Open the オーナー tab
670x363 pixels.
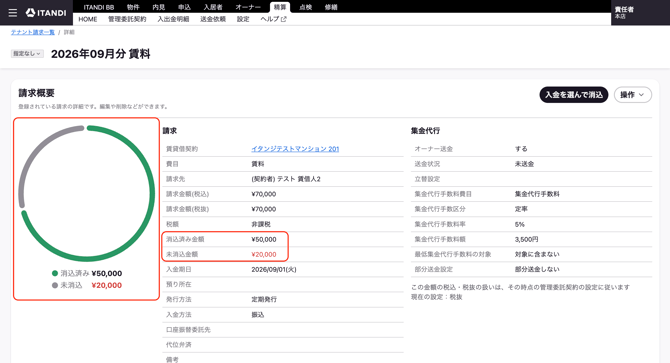tap(248, 7)
